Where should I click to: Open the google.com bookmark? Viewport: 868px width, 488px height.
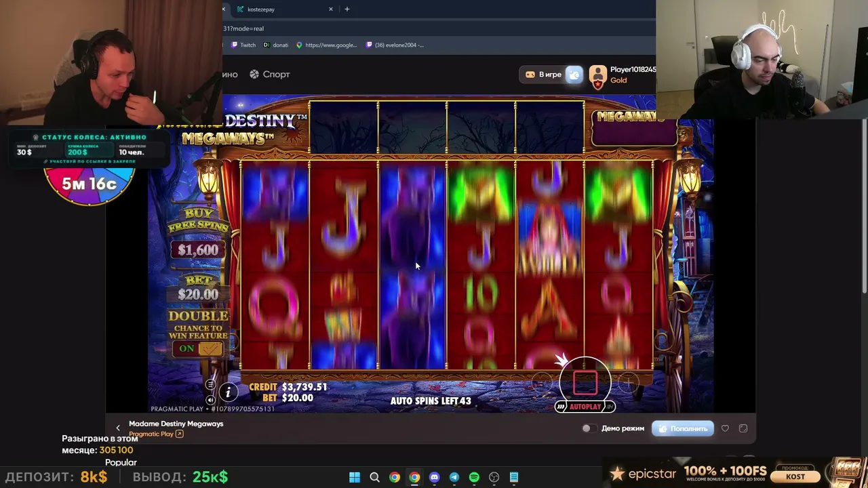[327, 45]
